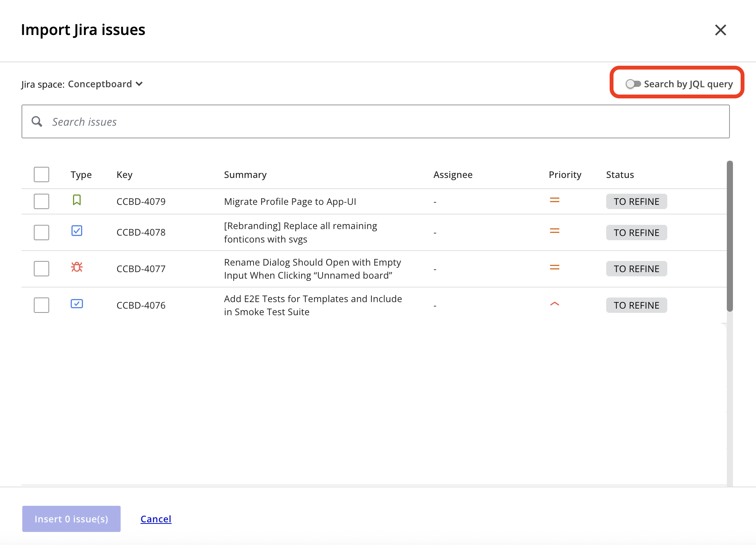756x545 pixels.
Task: Tick the checkbox next to CCBD-4076
Action: click(x=41, y=305)
